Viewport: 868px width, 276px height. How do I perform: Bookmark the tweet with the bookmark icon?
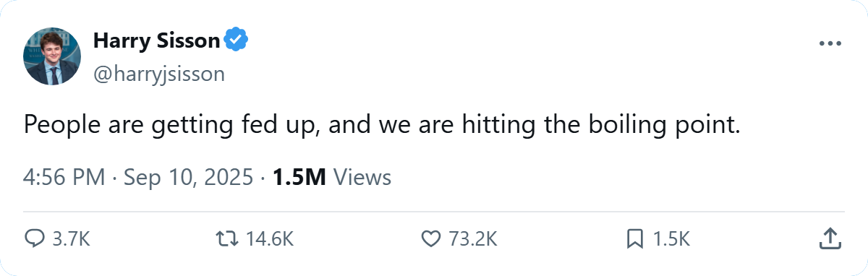coord(635,238)
